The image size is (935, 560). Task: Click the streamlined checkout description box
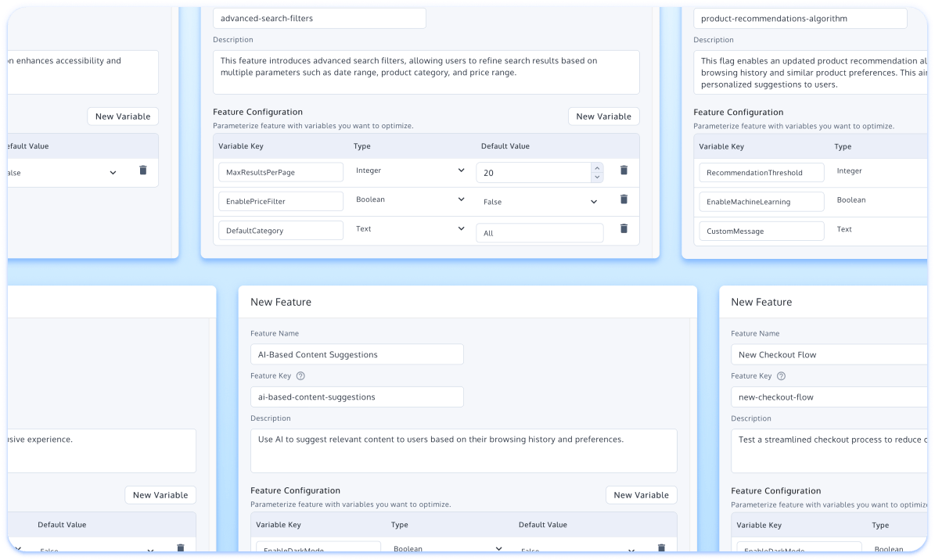[829, 451]
